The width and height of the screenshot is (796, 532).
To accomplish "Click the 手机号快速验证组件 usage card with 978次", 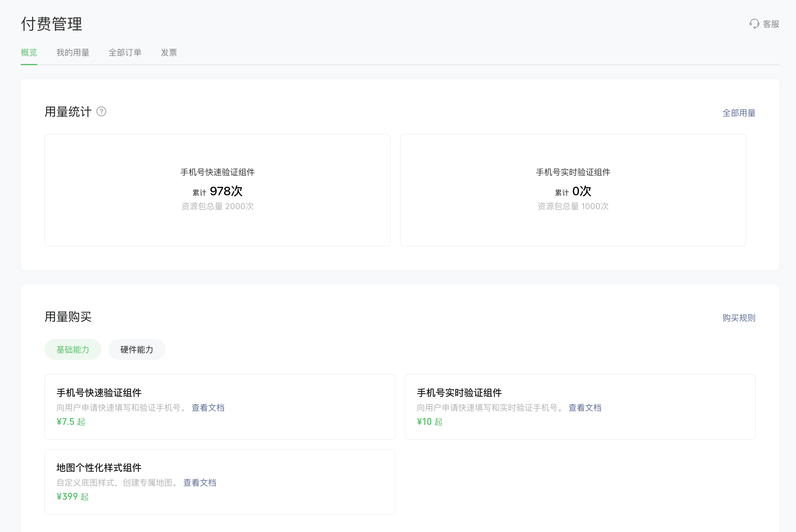I will pos(217,190).
